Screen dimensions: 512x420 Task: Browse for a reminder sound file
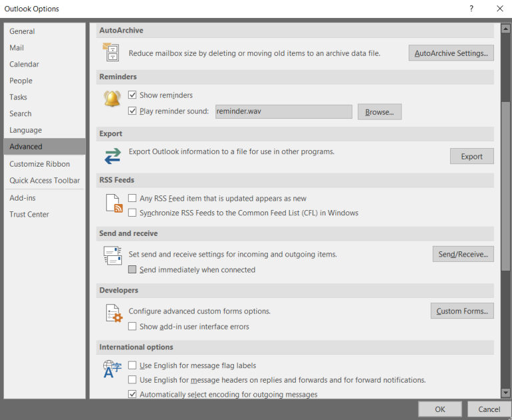coord(379,112)
